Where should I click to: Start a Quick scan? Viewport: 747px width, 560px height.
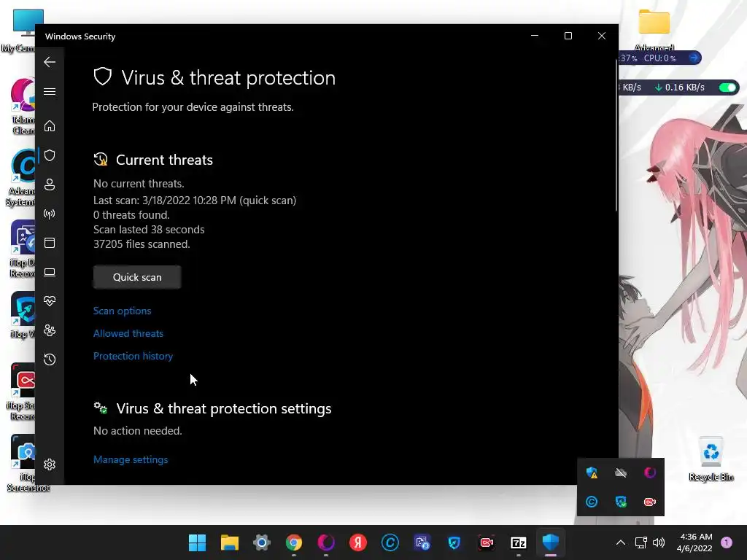pyautogui.click(x=137, y=277)
